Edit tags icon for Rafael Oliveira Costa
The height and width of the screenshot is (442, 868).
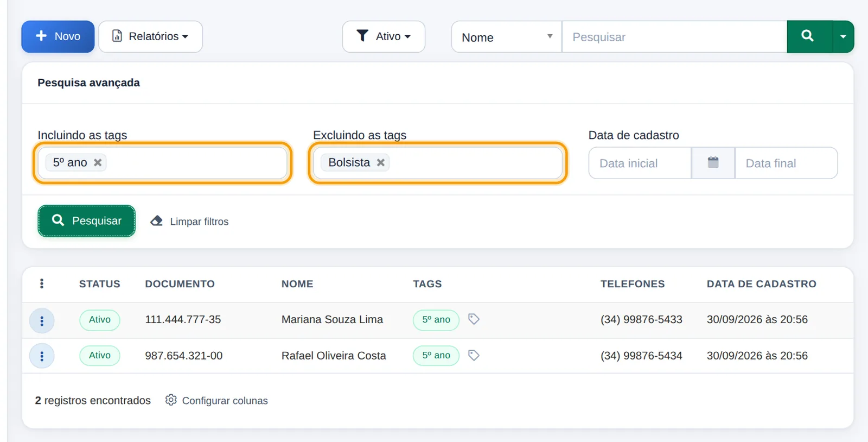point(474,355)
